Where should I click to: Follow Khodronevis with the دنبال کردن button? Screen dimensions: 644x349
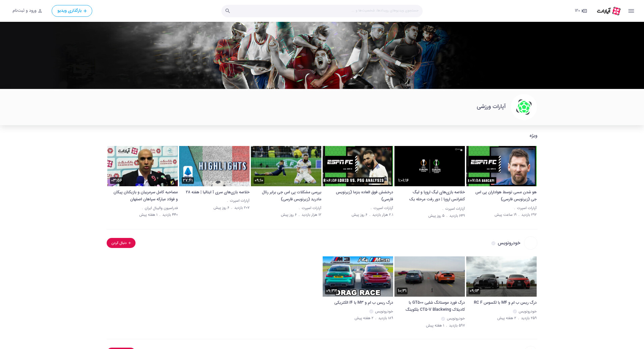(121, 243)
